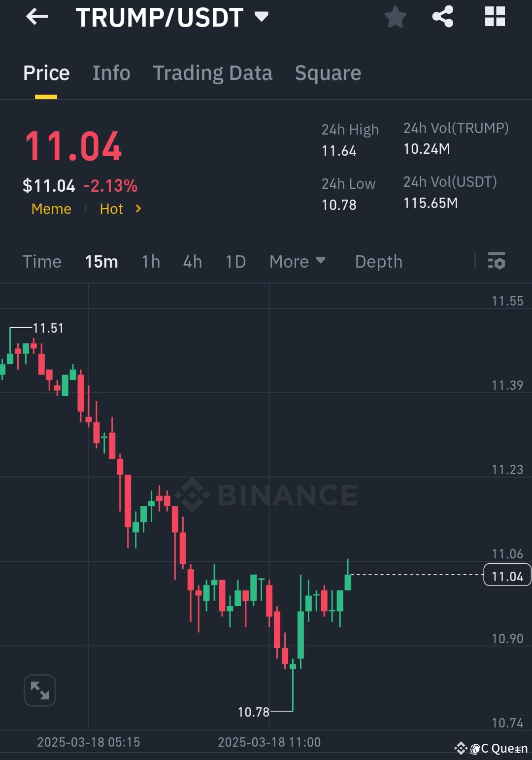Open the grid layout menu icon

click(x=495, y=17)
